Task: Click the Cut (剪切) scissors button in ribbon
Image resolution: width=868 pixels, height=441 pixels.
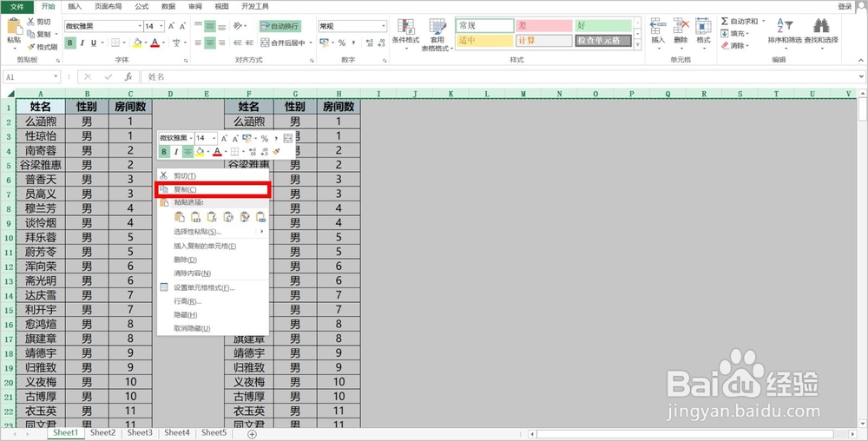Action: [38, 22]
